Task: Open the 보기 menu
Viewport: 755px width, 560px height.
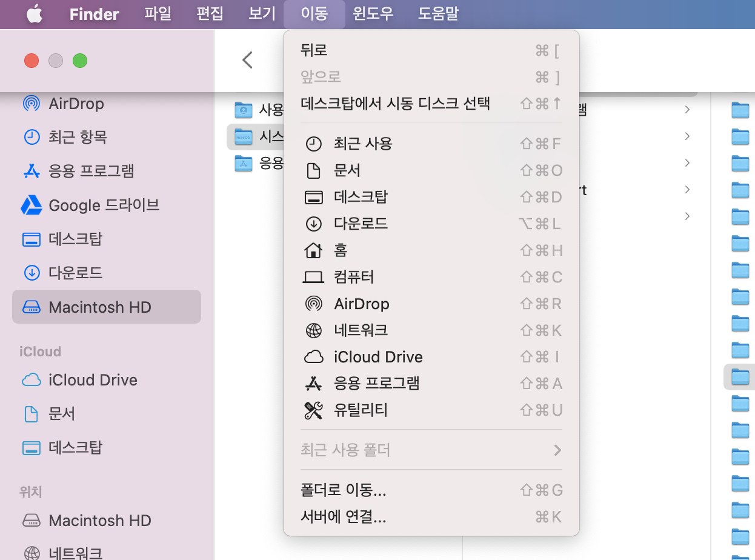Action: tap(262, 14)
